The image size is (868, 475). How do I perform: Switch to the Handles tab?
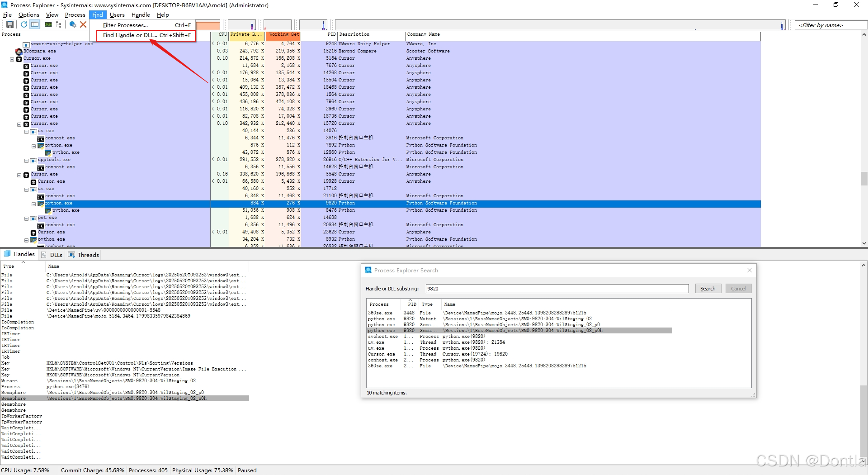click(19, 254)
